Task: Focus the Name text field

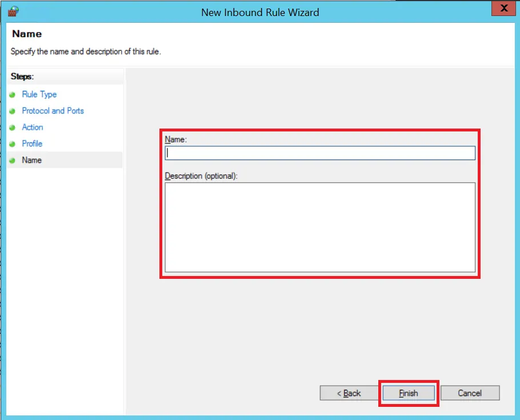Action: (320, 153)
